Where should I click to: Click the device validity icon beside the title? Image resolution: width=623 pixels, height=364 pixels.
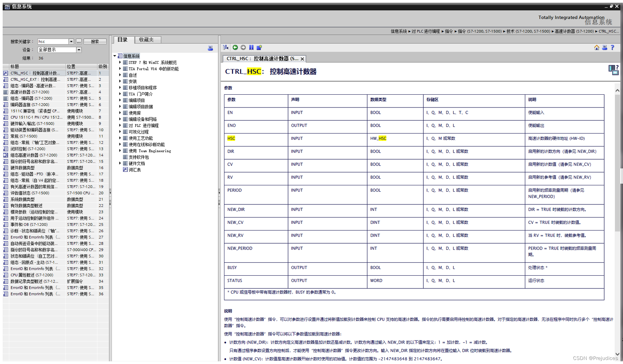coord(614,70)
